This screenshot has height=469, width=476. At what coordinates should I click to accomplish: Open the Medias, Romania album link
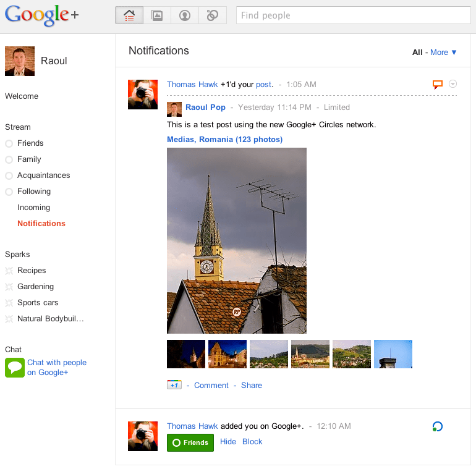pyautogui.click(x=224, y=140)
